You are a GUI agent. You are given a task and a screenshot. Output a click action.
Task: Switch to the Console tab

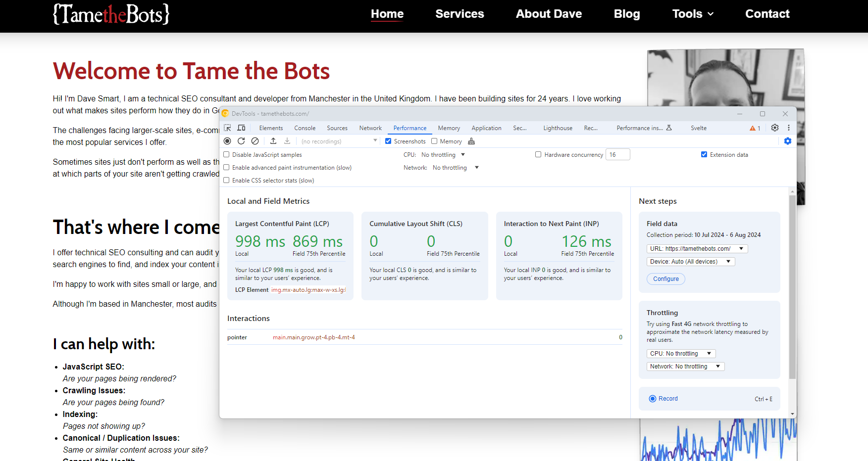pos(305,128)
